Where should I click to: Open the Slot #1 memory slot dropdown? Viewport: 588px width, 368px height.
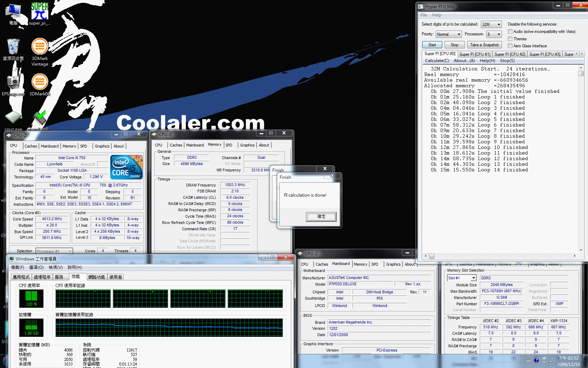462,278
